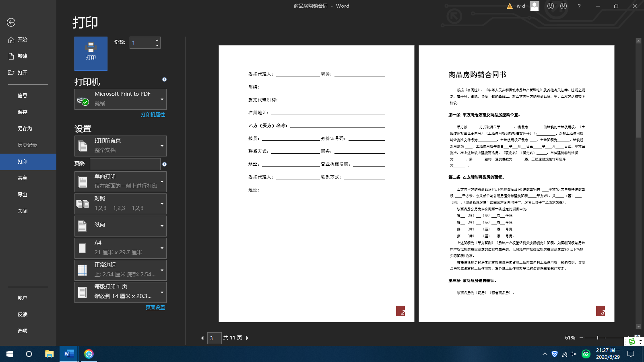Open the Windows Start menu
644x362 pixels.
pos(10,354)
